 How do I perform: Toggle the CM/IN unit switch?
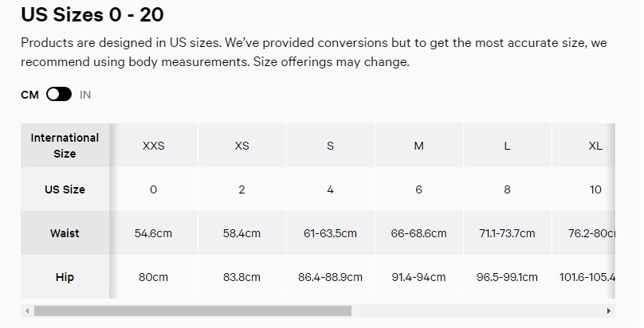click(x=59, y=95)
